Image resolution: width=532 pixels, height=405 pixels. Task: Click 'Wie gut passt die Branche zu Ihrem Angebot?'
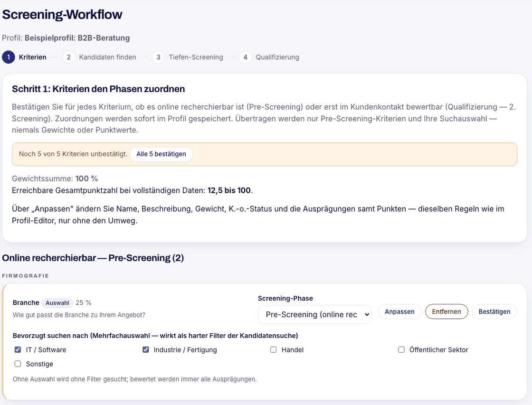79,315
